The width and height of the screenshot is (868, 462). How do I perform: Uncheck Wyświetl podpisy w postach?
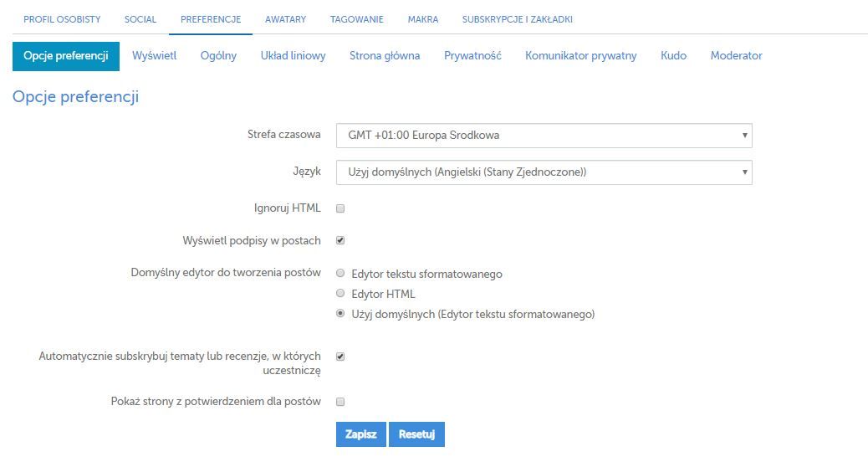click(x=340, y=240)
